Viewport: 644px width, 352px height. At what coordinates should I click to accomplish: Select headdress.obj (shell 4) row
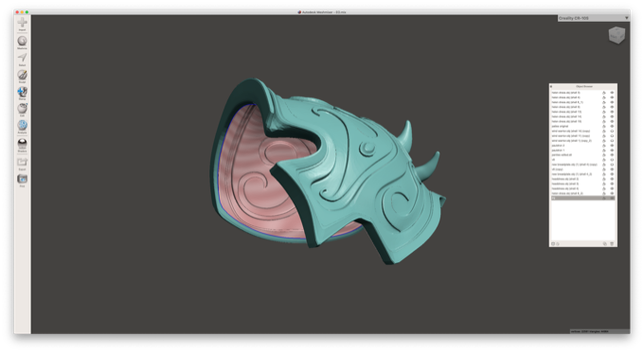pos(582,188)
